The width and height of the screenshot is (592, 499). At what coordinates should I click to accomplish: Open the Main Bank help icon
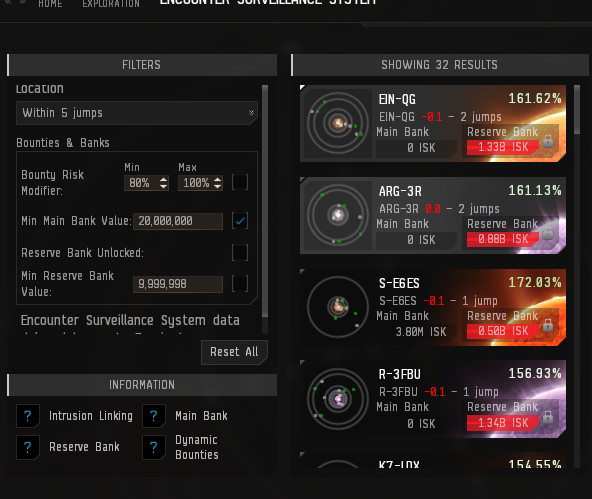(154, 416)
